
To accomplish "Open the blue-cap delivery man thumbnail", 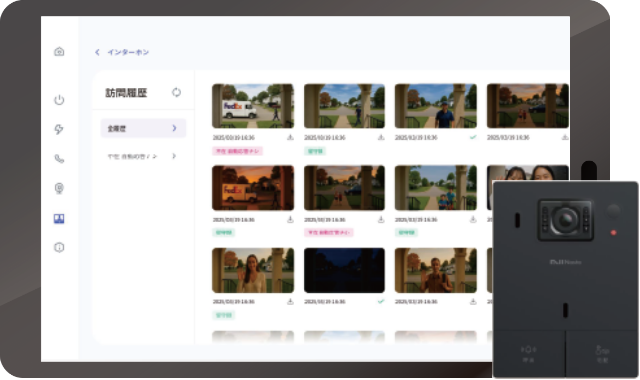I will pos(436,106).
